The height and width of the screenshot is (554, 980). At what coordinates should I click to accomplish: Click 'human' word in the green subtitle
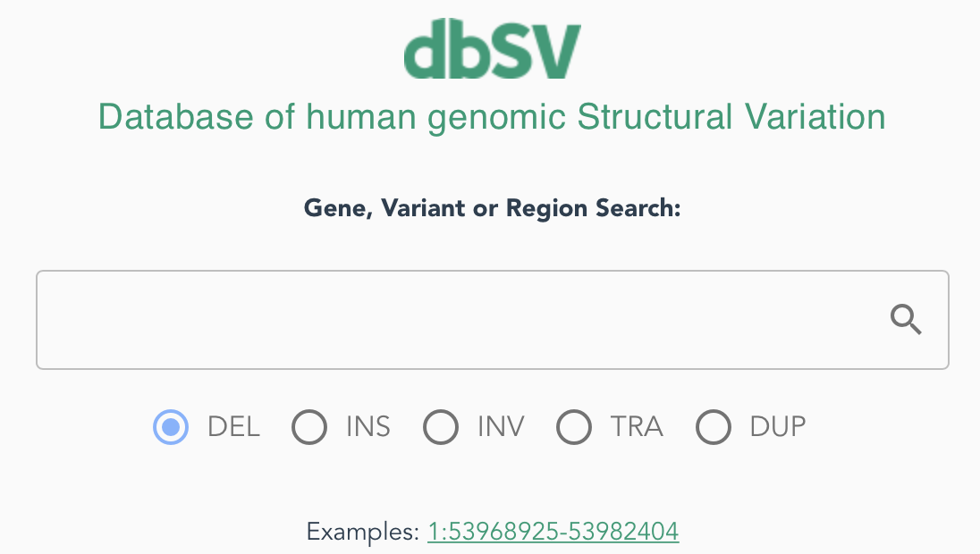point(360,117)
